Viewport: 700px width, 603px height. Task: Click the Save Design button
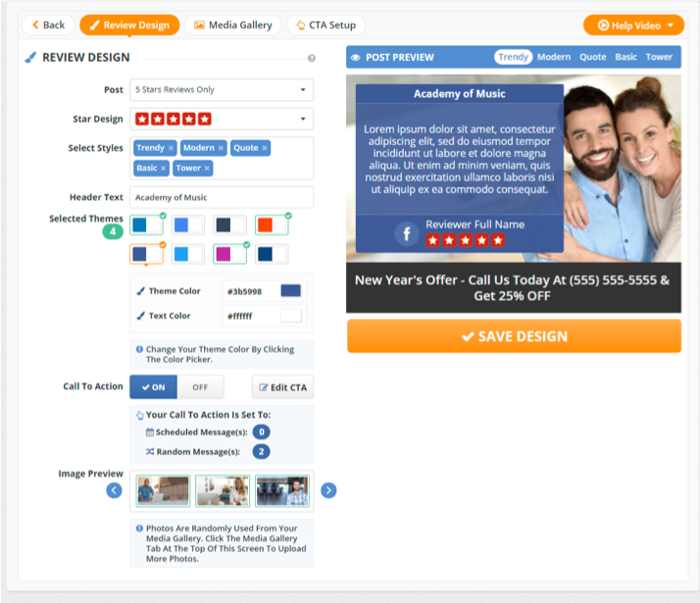[514, 336]
